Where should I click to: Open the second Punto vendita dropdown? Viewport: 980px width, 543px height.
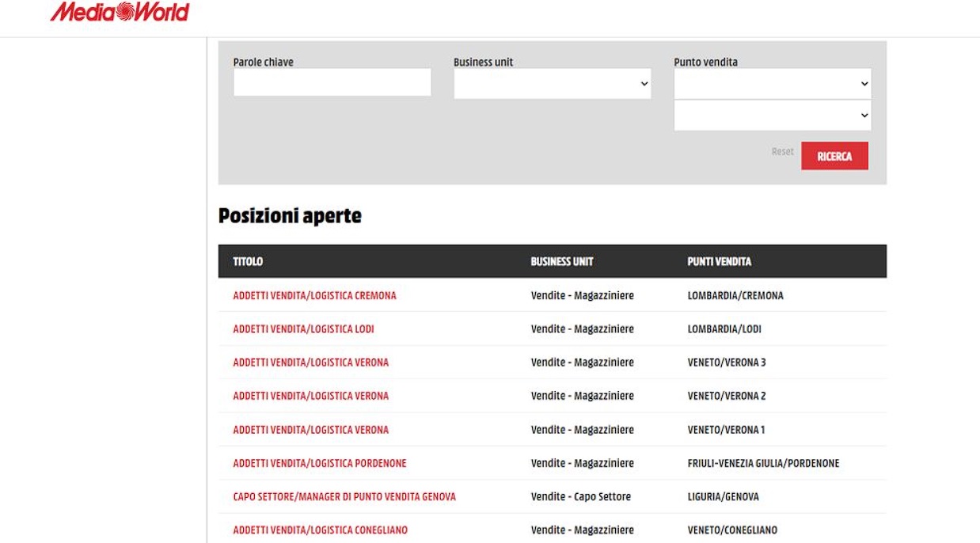(773, 115)
